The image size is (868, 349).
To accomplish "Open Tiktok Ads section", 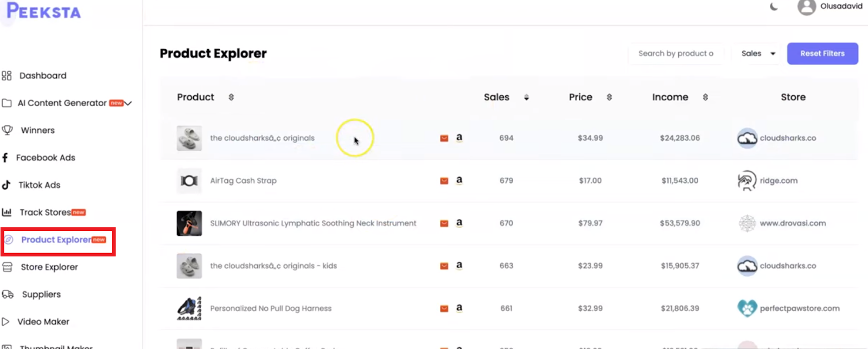I will click(39, 185).
